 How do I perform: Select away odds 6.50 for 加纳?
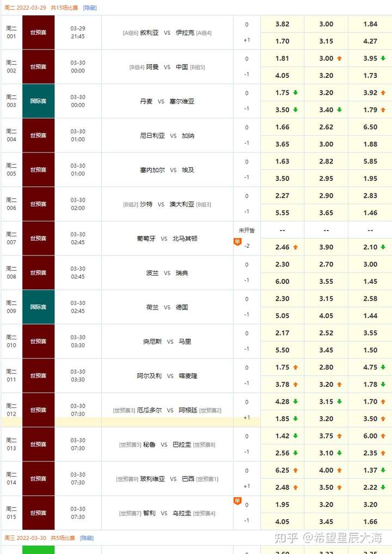[x=370, y=127]
